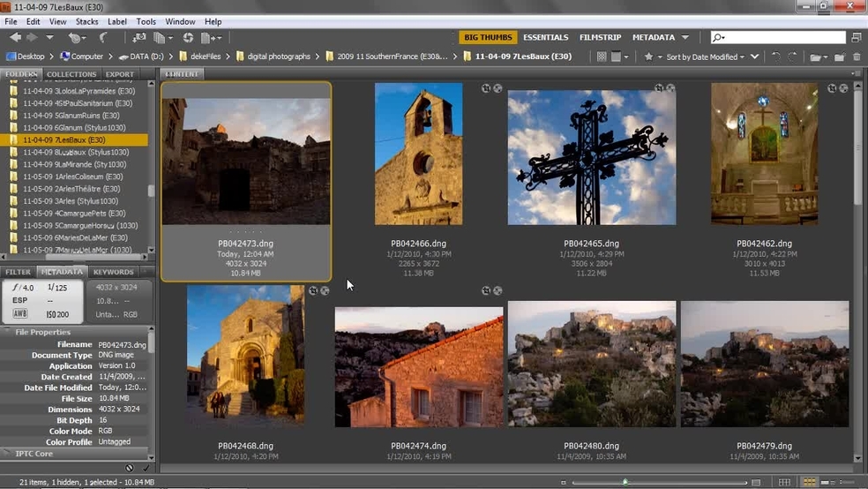This screenshot has width=868, height=489.
Task: Switch to the FILTER panel tab
Action: (x=19, y=272)
